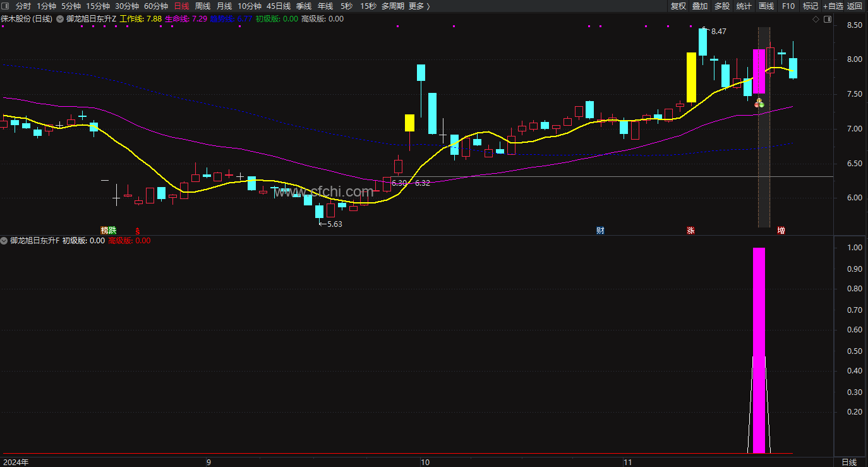Click the 增 event marker icon
Viewport: 868px width, 467px height.
click(781, 231)
